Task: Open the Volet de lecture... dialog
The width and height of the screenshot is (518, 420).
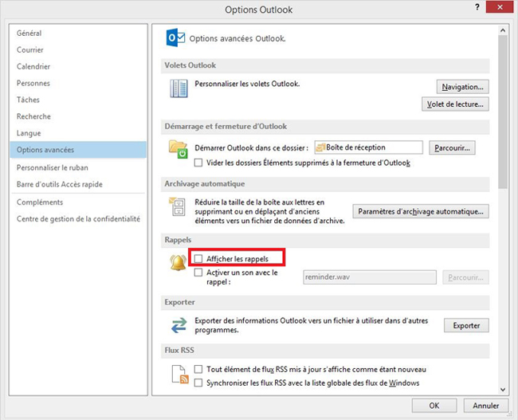Action: tap(455, 104)
